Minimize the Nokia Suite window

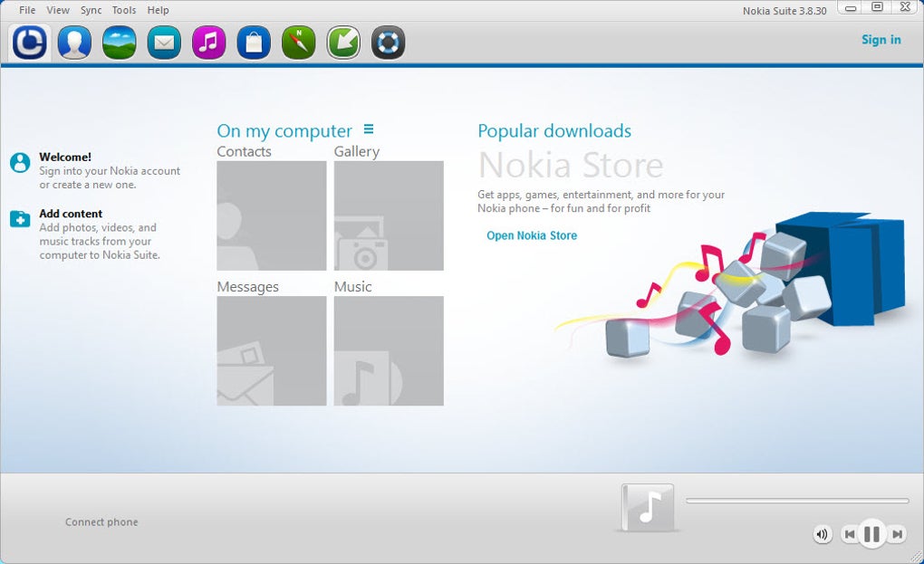pyautogui.click(x=851, y=8)
